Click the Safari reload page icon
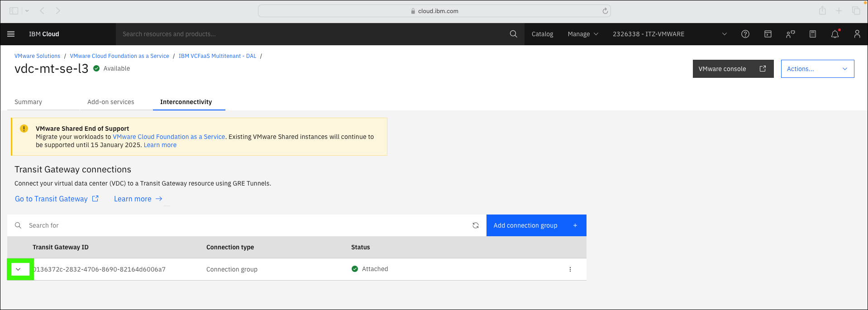This screenshot has width=868, height=310. point(605,11)
